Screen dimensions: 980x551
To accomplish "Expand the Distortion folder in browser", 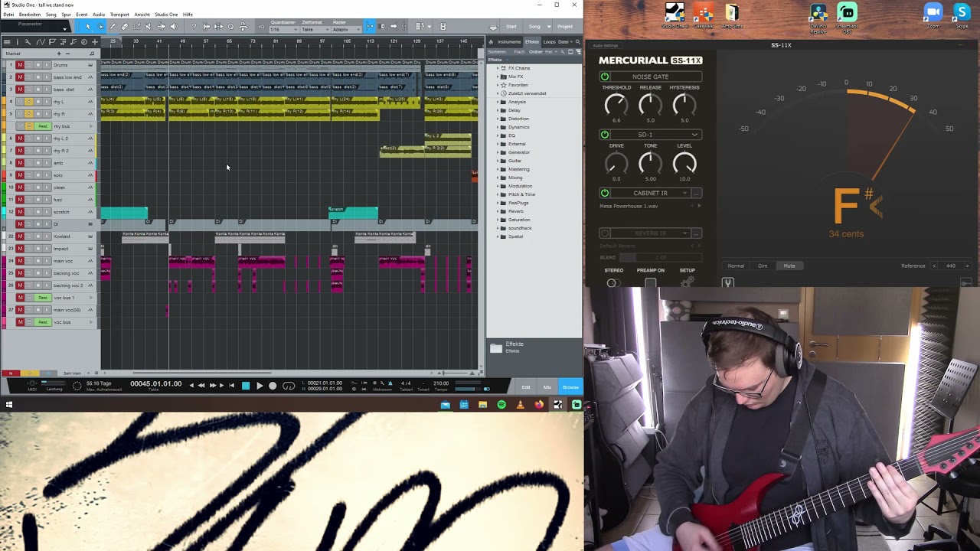I will click(x=498, y=119).
